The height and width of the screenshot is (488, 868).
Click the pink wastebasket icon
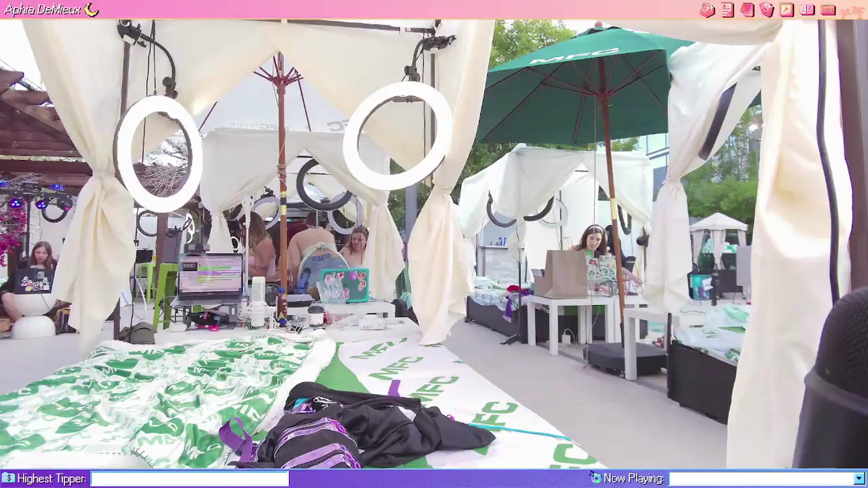point(767,10)
